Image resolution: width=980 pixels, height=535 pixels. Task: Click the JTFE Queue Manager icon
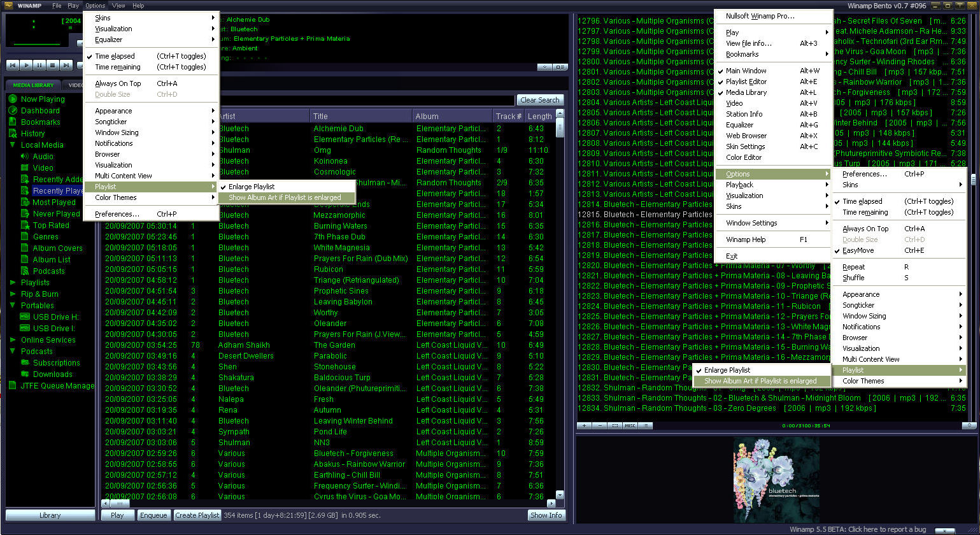[x=12, y=386]
